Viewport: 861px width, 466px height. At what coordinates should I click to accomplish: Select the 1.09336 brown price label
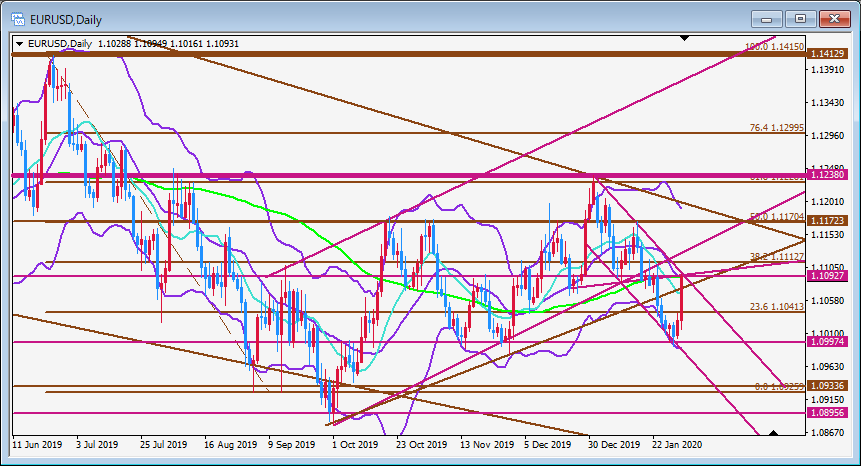click(x=827, y=385)
